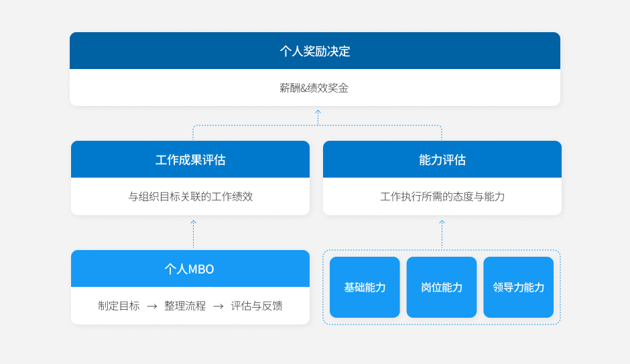The width and height of the screenshot is (630, 364).
Task: Click the up arrow above the ability boxes
Action: pos(442,224)
